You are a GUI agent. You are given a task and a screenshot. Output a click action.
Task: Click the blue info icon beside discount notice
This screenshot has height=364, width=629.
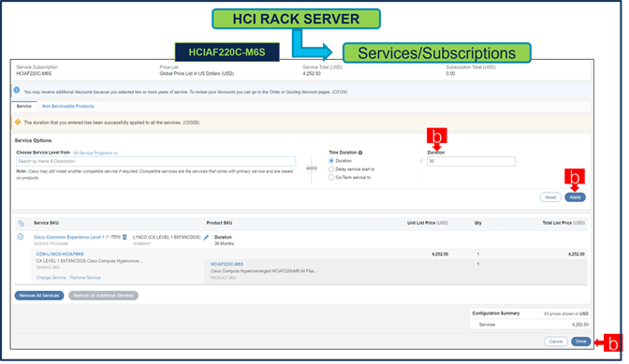pyautogui.click(x=17, y=90)
